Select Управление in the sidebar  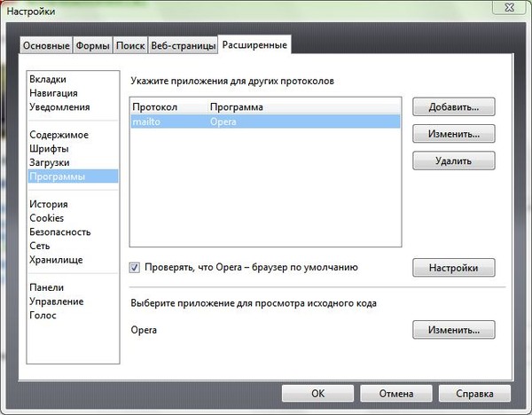[73, 301]
